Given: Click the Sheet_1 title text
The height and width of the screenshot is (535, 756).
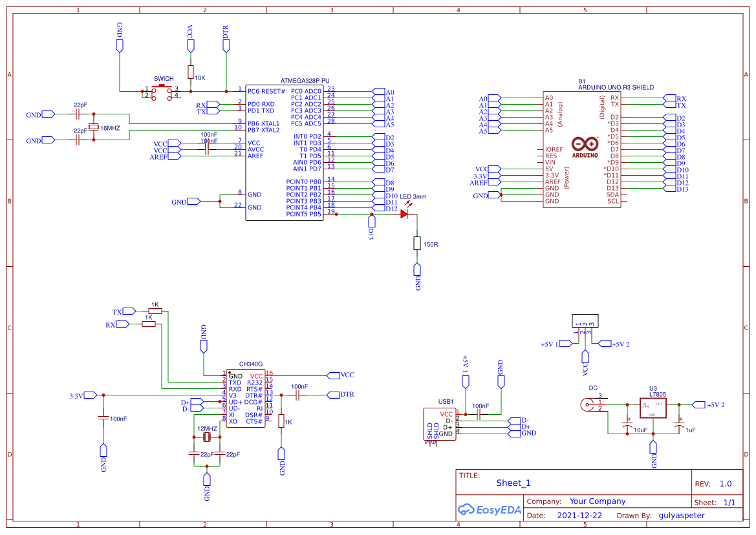Looking at the screenshot, I should pyautogui.click(x=512, y=483).
